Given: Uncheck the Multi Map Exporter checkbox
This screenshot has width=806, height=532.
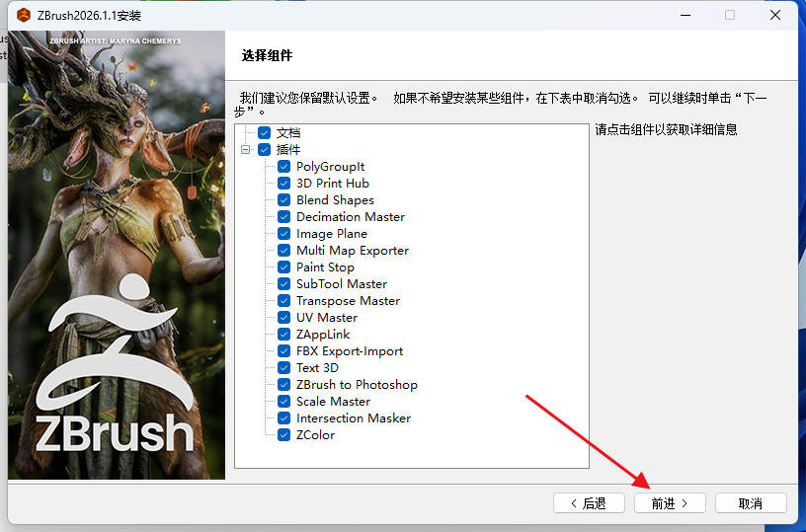Looking at the screenshot, I should (x=283, y=251).
